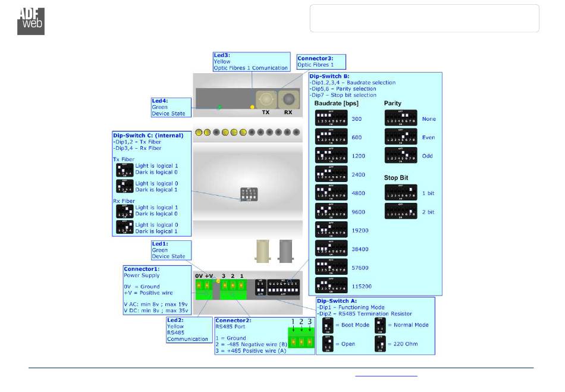Click the "Dip-Switch C: (internal)" heading
This screenshot has width=565, height=392.
(x=148, y=136)
